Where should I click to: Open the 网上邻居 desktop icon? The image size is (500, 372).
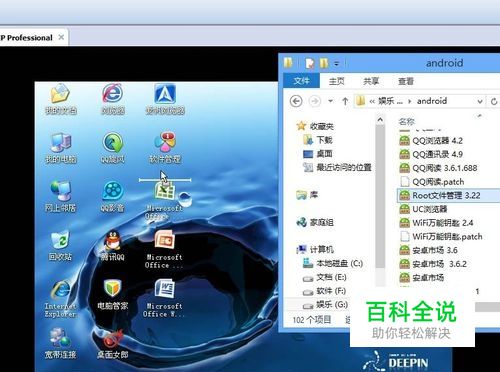click(60, 196)
